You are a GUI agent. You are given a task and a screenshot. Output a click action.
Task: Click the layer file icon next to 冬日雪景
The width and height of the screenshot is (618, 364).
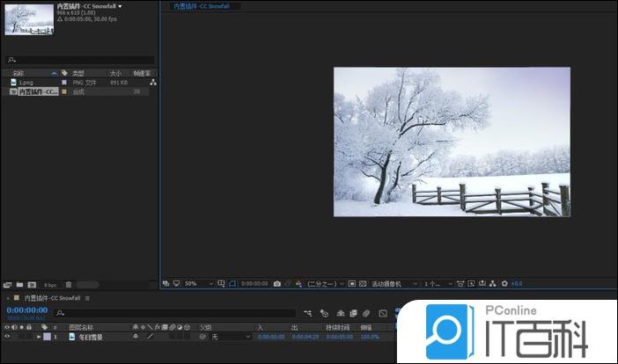point(71,337)
